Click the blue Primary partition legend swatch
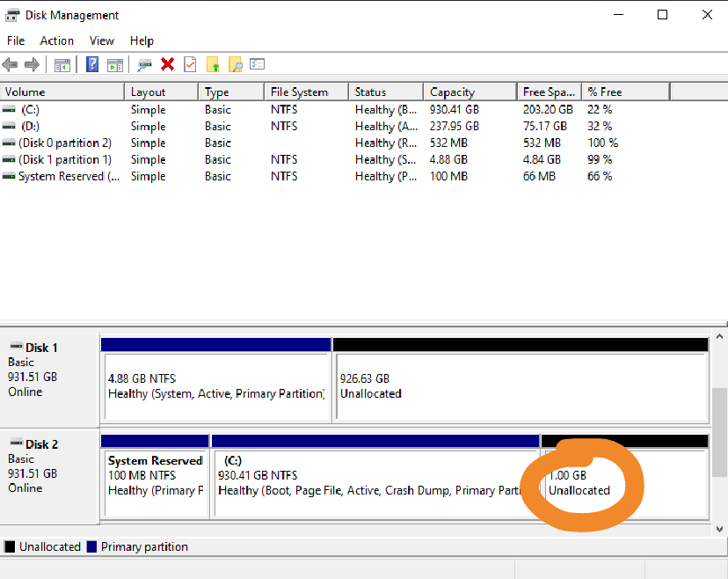Viewport: 728px width, 579px height. click(x=91, y=547)
